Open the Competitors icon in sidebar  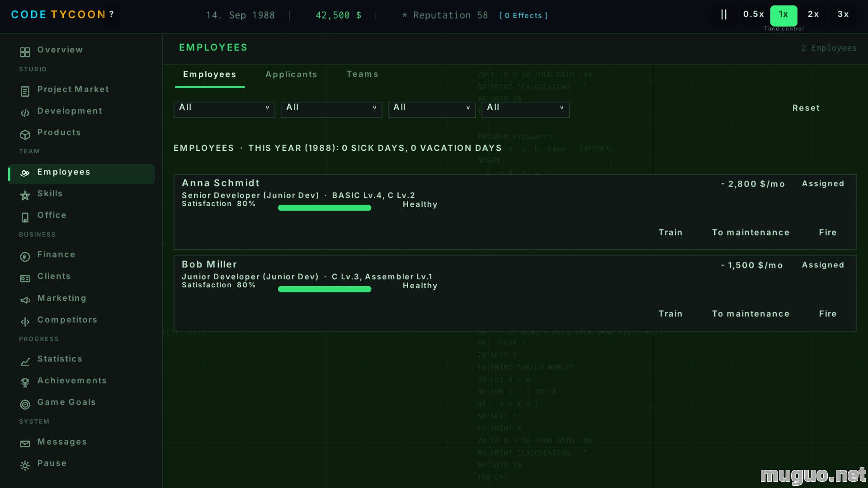pyautogui.click(x=25, y=322)
